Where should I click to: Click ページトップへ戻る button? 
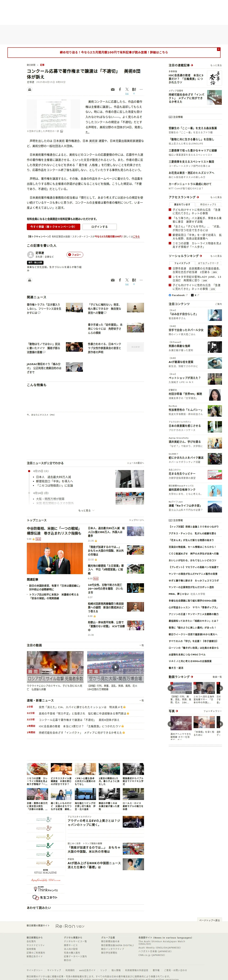[209, 920]
